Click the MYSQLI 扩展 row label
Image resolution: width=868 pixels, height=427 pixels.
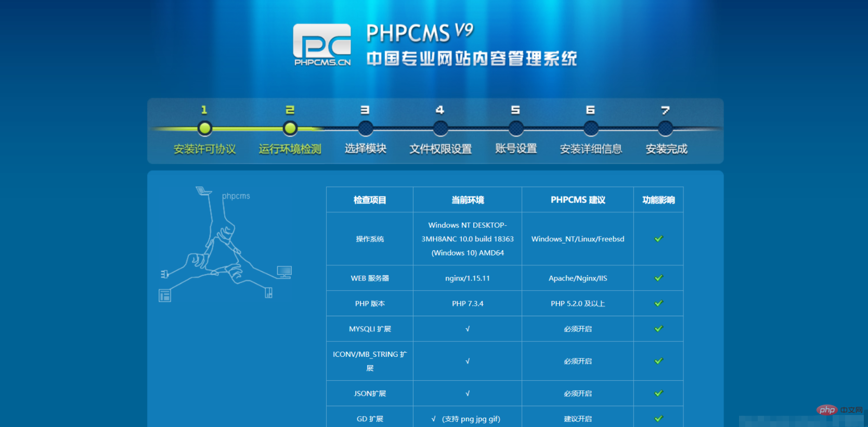coord(370,329)
